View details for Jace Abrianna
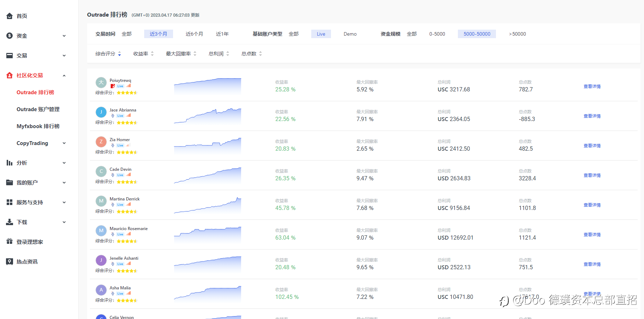 pyautogui.click(x=592, y=116)
